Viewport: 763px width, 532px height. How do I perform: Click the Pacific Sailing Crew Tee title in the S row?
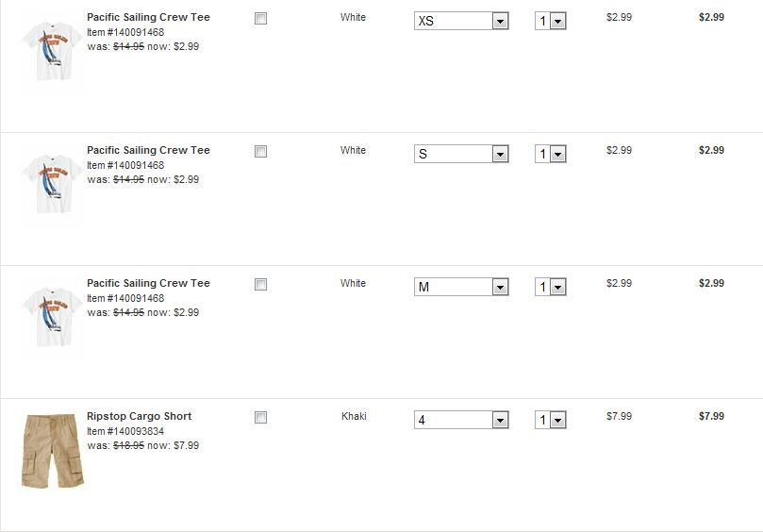148,150
